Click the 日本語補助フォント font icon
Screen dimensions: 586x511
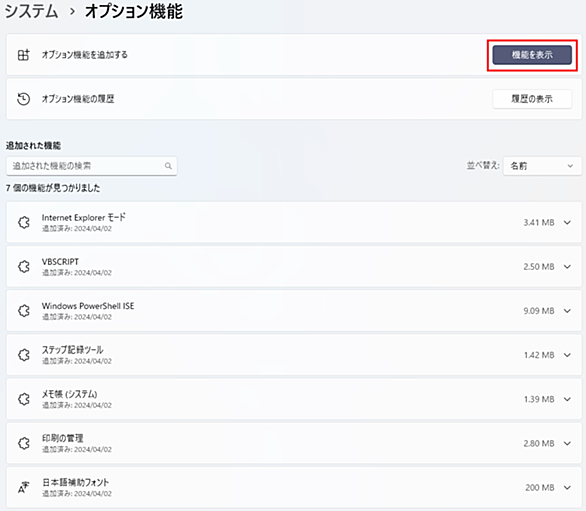pos(24,487)
